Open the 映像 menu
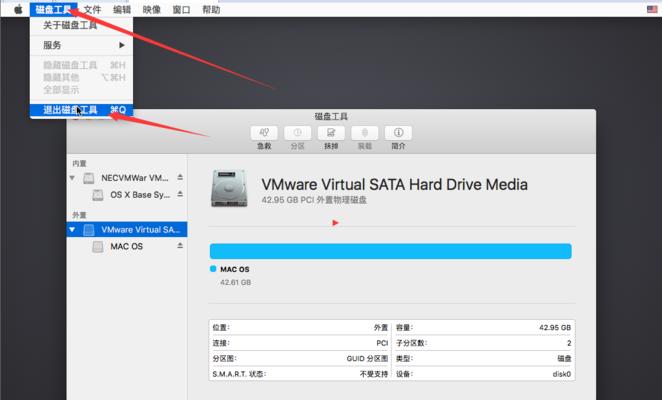 (x=152, y=9)
